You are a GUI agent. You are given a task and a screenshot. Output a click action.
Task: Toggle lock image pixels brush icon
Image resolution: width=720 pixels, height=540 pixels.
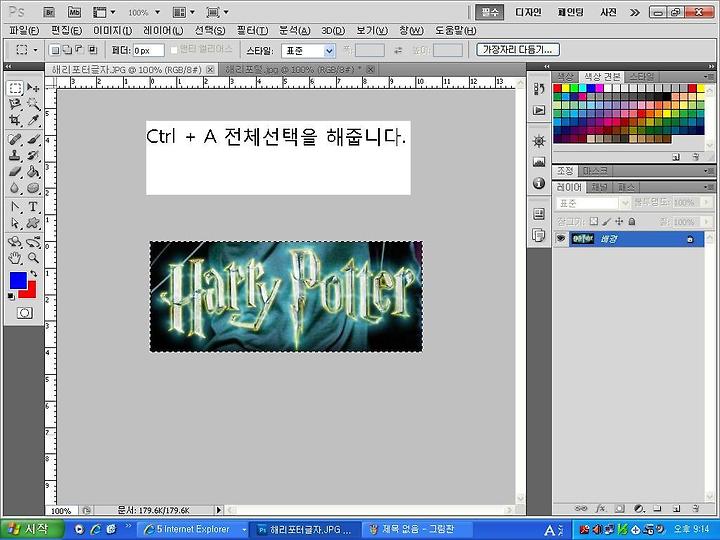607,221
